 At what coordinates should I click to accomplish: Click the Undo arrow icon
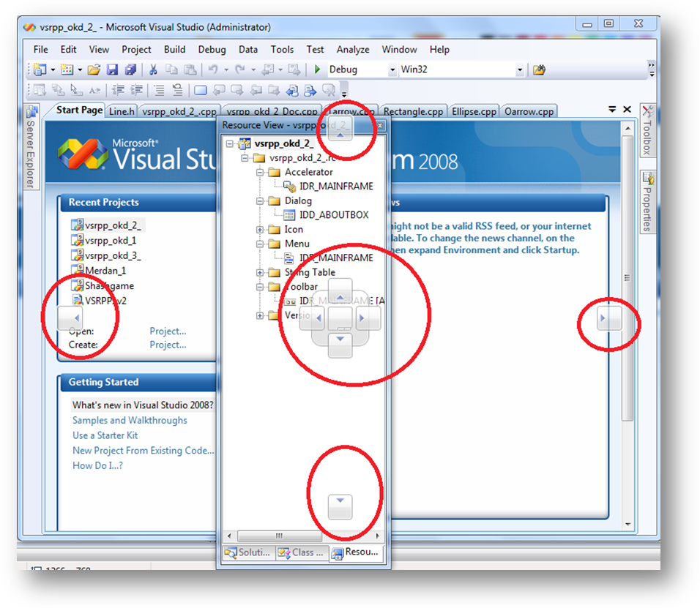click(x=213, y=70)
